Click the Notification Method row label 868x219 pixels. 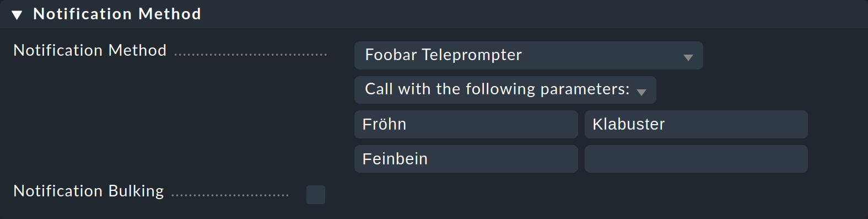coord(90,50)
